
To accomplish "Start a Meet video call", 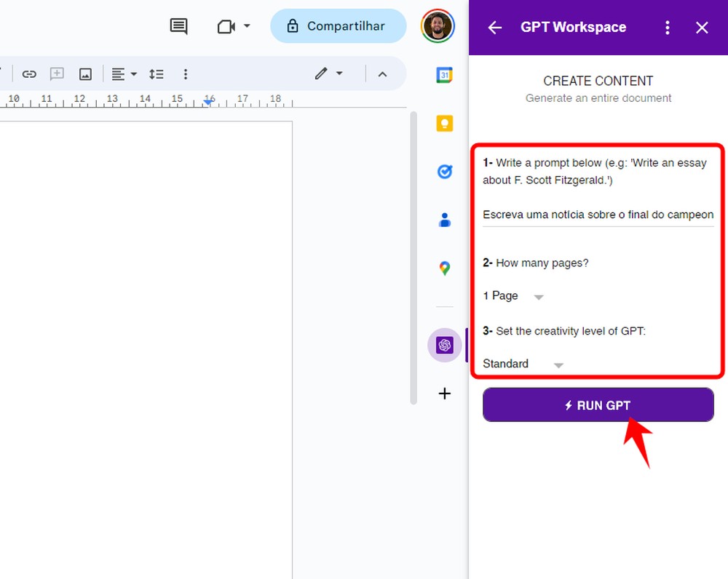I will (226, 25).
